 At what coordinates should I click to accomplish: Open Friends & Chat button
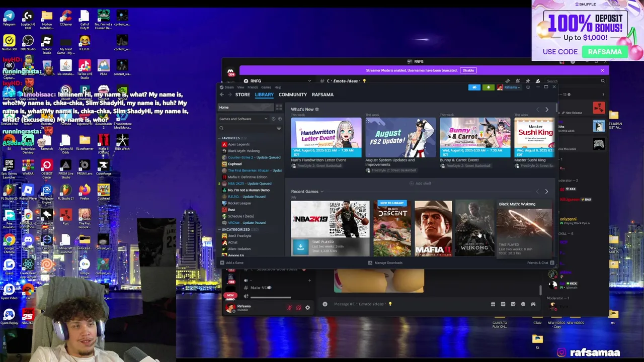(x=540, y=262)
